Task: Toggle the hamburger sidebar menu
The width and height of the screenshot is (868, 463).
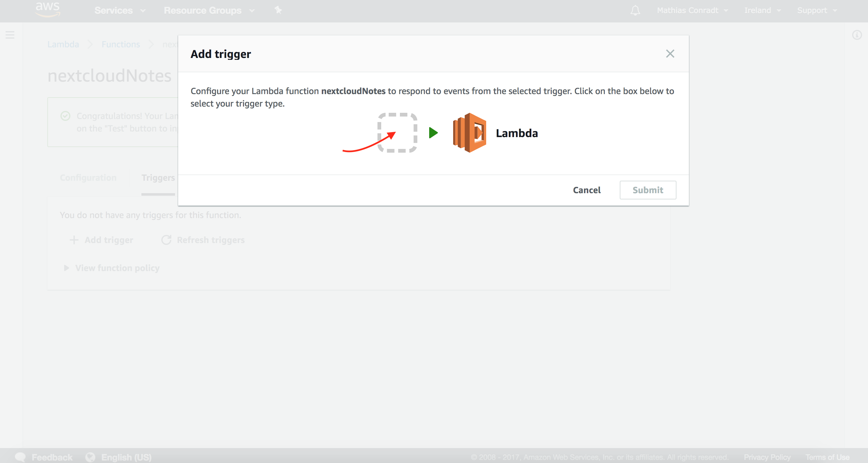Action: click(10, 35)
